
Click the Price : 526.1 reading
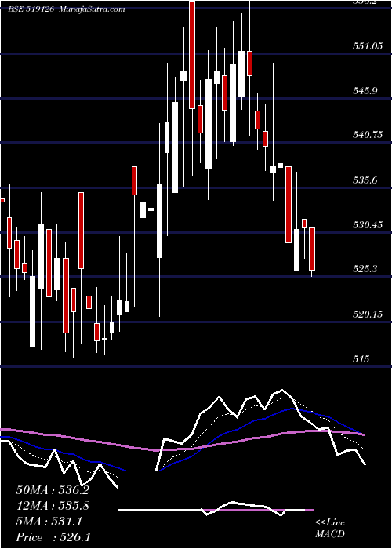click(x=53, y=537)
